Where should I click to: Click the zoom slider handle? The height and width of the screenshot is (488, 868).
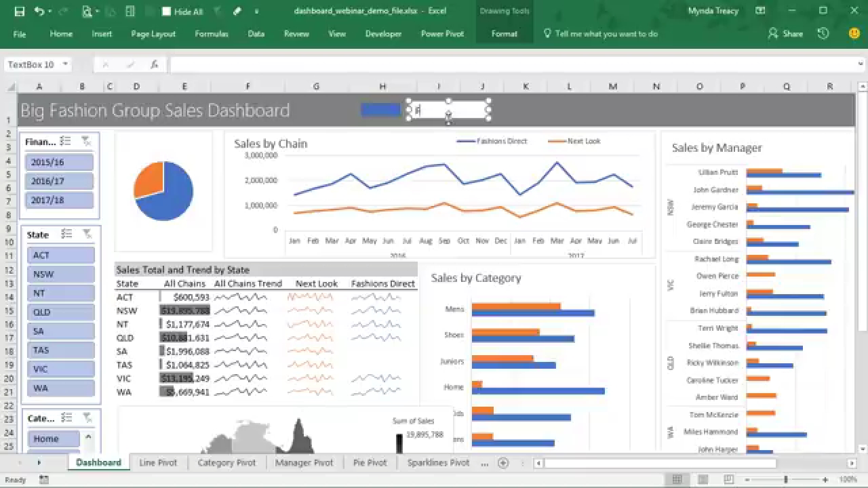[x=786, y=479]
